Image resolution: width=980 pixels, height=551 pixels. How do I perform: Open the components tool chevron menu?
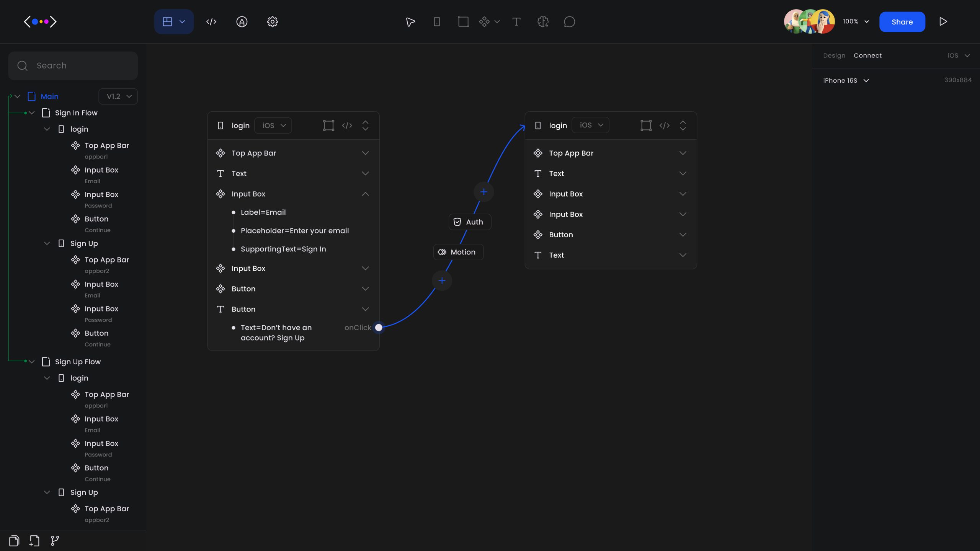(x=497, y=22)
